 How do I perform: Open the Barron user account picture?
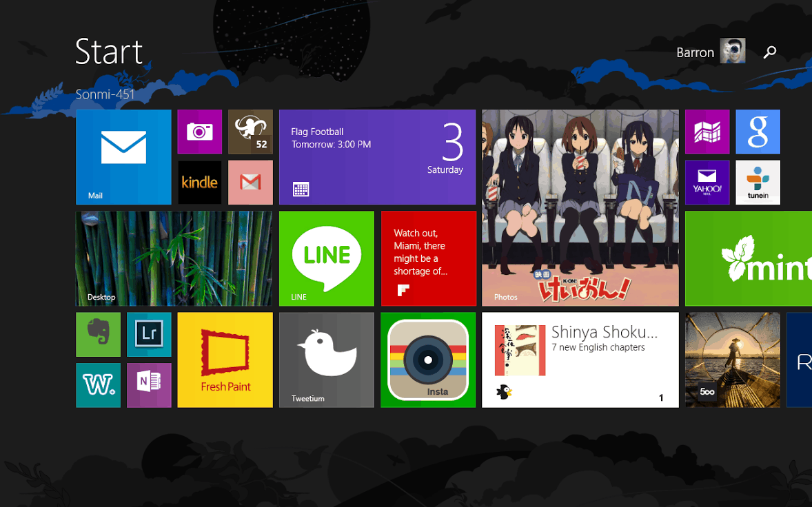click(732, 51)
